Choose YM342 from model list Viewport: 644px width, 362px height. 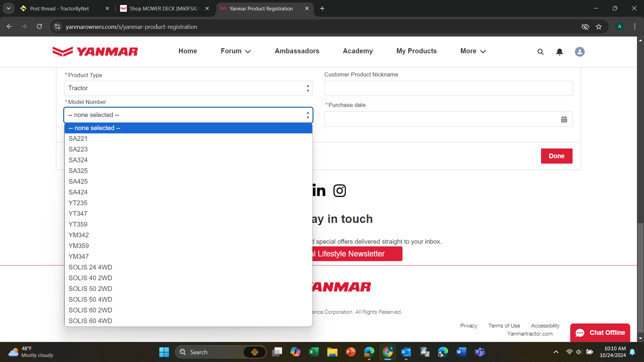(188, 235)
